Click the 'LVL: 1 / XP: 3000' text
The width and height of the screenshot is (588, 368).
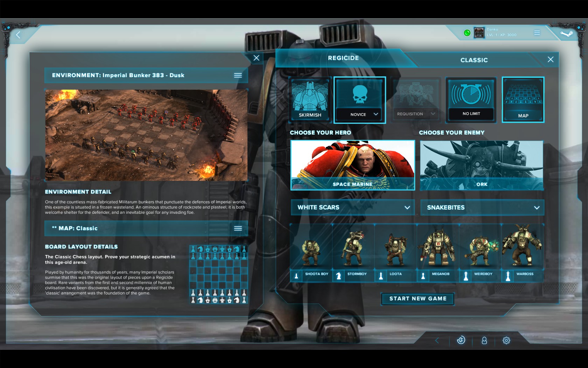tap(501, 35)
